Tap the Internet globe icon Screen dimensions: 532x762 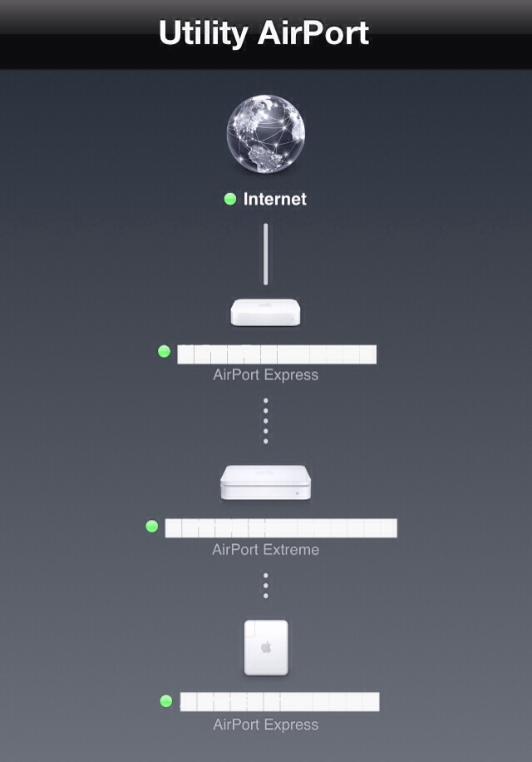(x=265, y=133)
